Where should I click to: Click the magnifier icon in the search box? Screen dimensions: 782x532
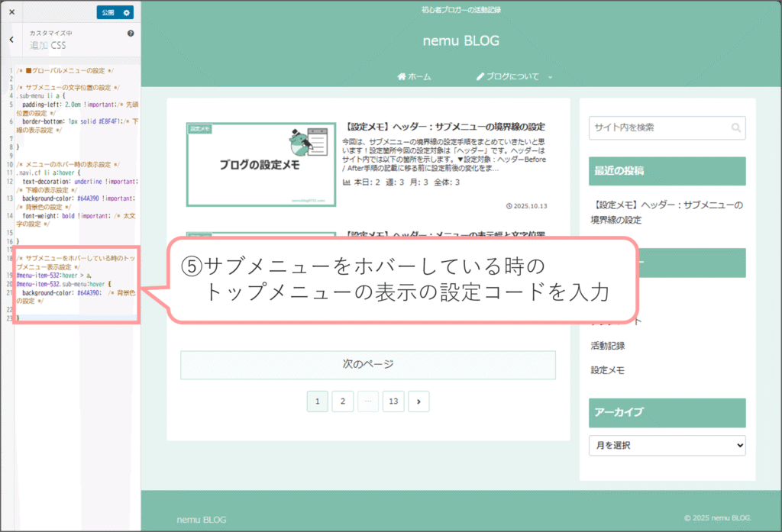[735, 128]
